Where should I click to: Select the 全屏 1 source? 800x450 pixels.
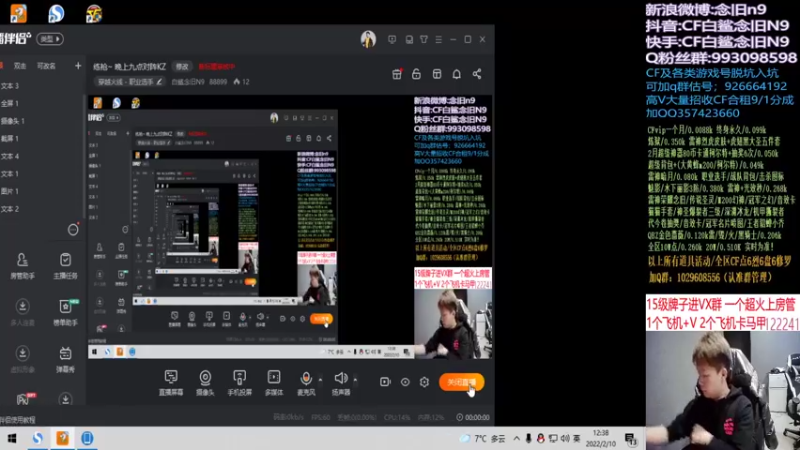coord(10,103)
